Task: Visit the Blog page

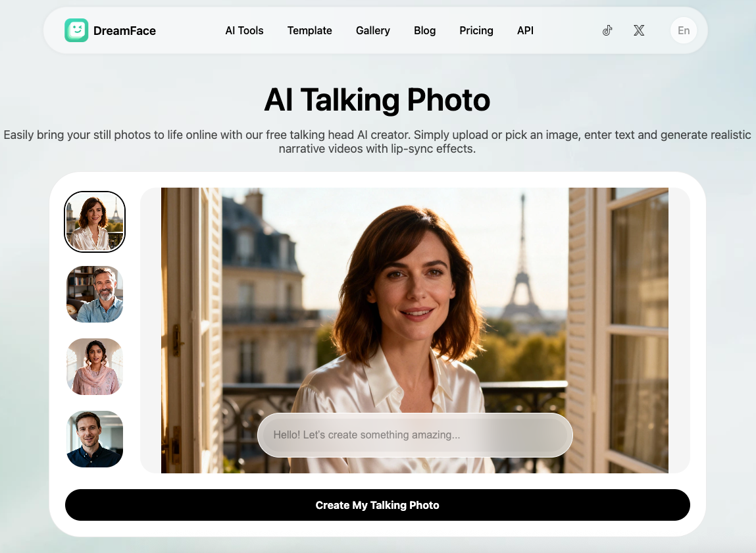Action: (425, 30)
